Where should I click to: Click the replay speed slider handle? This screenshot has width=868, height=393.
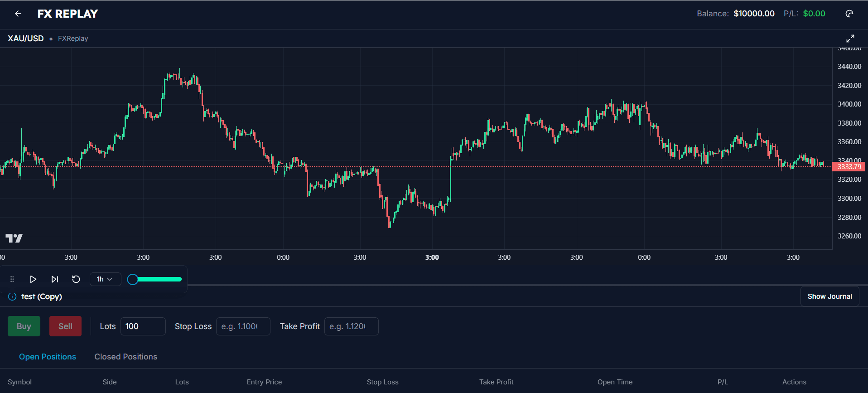133,279
